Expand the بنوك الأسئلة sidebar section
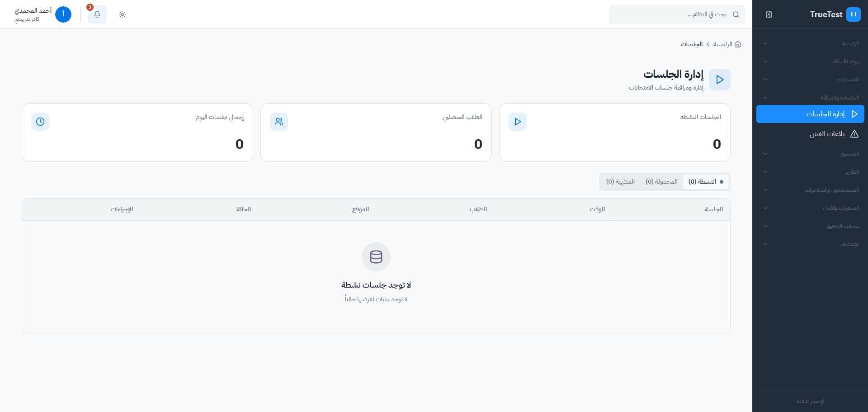 [810, 62]
